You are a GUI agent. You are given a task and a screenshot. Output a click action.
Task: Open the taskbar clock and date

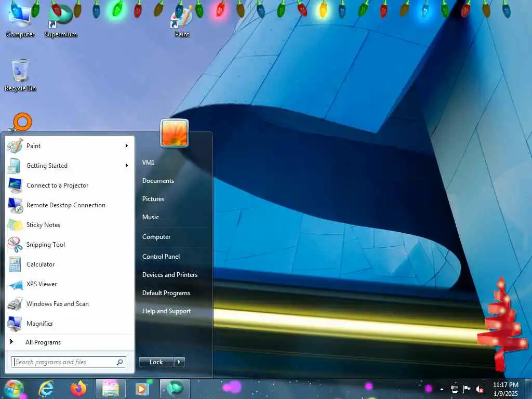[x=506, y=389]
